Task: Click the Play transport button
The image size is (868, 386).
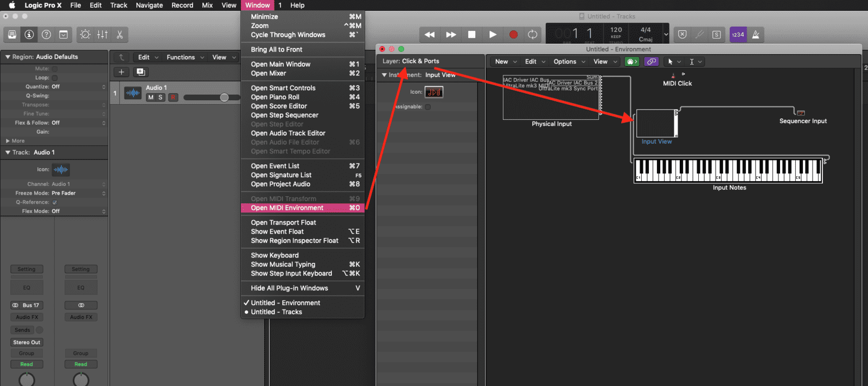Action: tap(493, 35)
